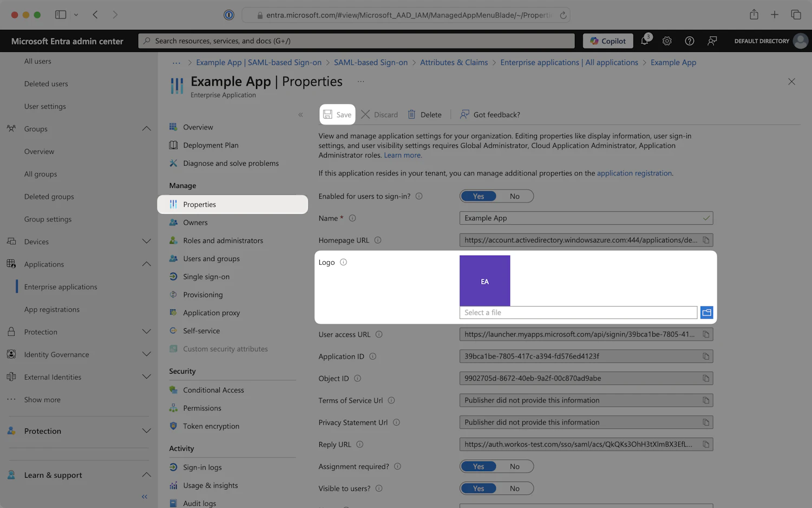Copy the Homepage URL value

[706, 240]
